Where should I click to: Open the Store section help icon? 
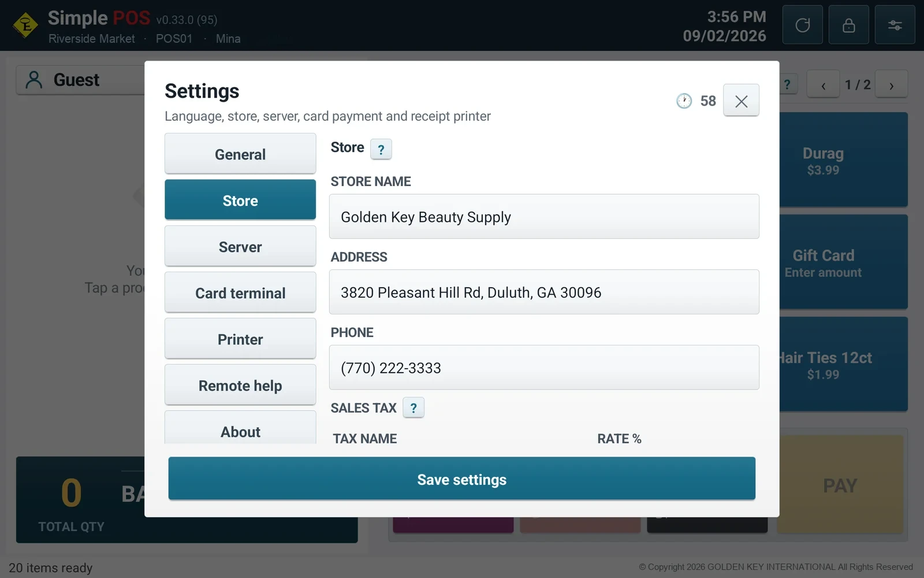point(381,149)
